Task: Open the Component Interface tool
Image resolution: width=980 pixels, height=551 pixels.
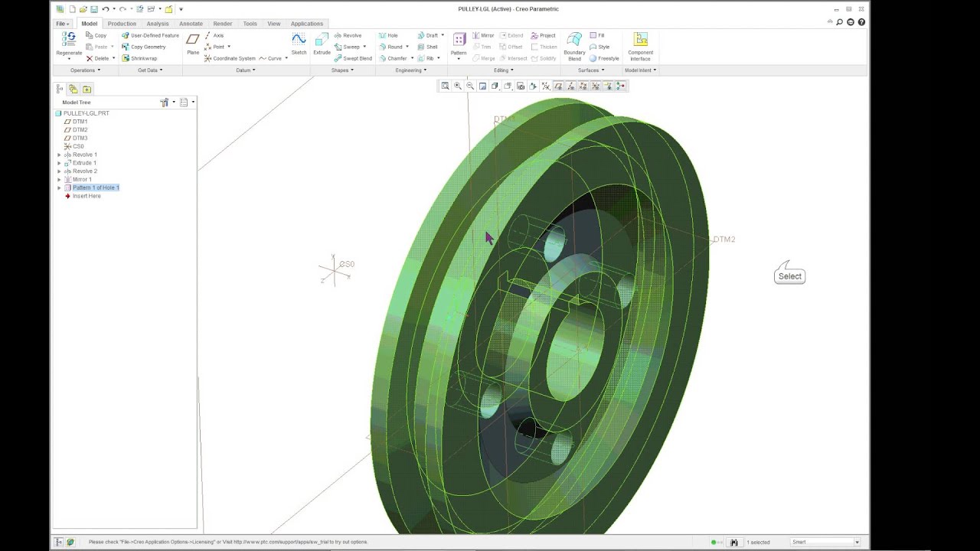Action: point(640,46)
